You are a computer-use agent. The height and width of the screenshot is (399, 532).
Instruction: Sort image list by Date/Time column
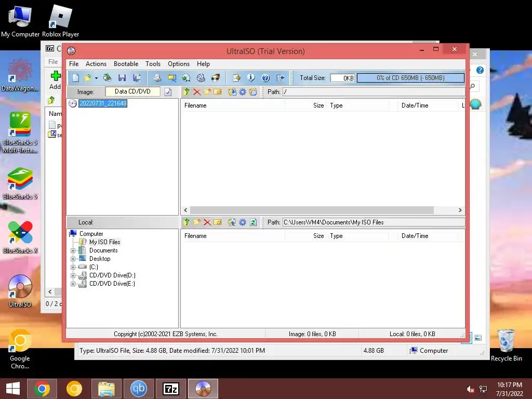(x=428, y=105)
